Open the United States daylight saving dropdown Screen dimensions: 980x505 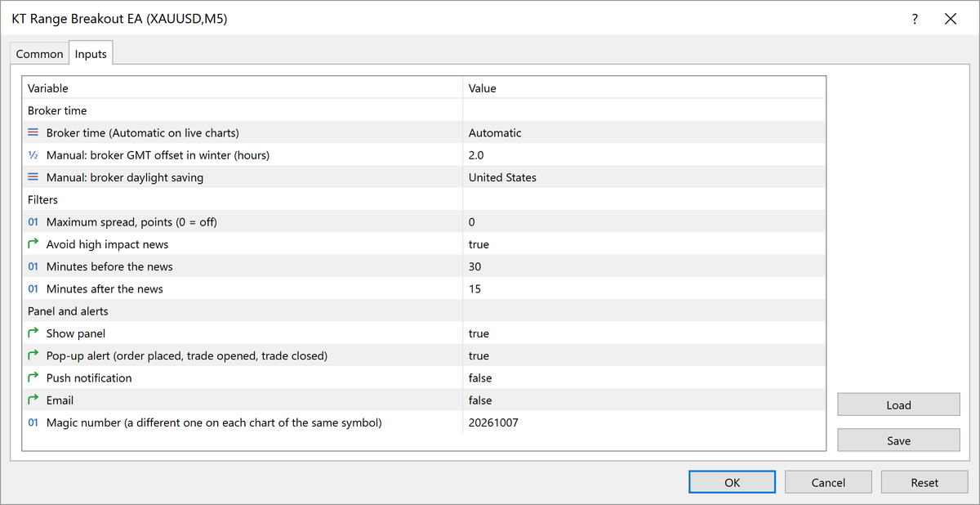(644, 177)
